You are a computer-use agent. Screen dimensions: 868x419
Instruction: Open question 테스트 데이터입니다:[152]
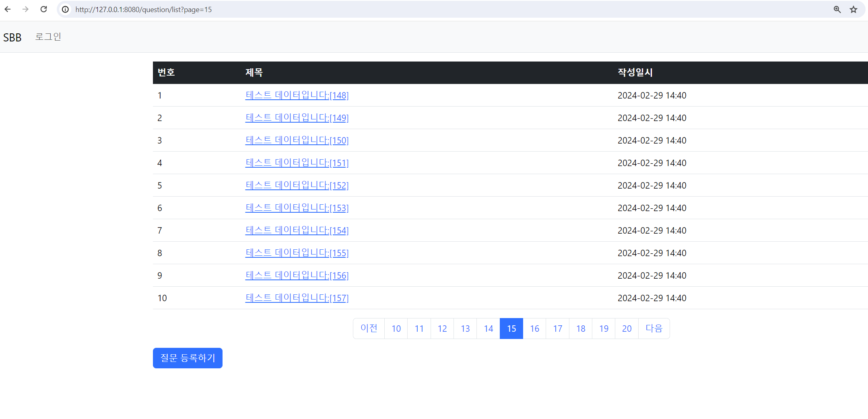(x=297, y=185)
